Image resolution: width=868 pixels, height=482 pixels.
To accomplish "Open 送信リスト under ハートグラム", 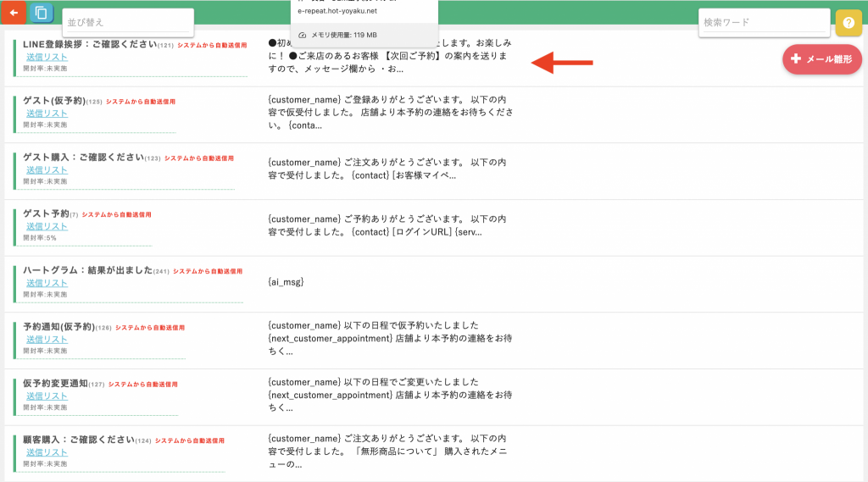I will coord(47,283).
